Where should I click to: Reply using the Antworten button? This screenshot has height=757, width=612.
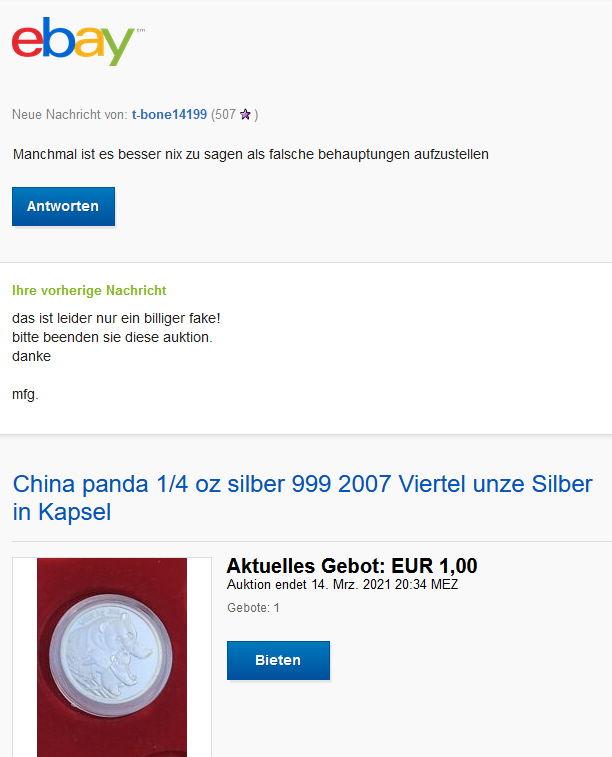[x=63, y=206]
